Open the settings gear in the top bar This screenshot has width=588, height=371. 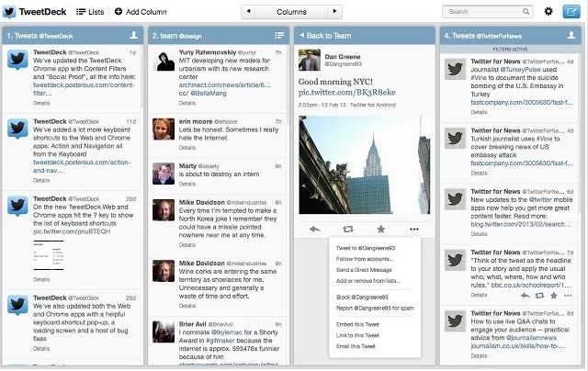tap(548, 12)
